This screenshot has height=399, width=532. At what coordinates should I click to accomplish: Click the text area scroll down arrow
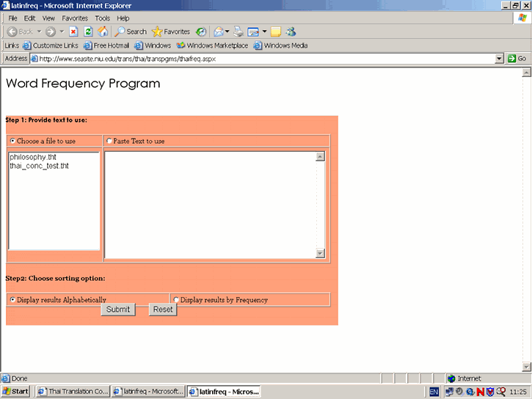click(320, 253)
